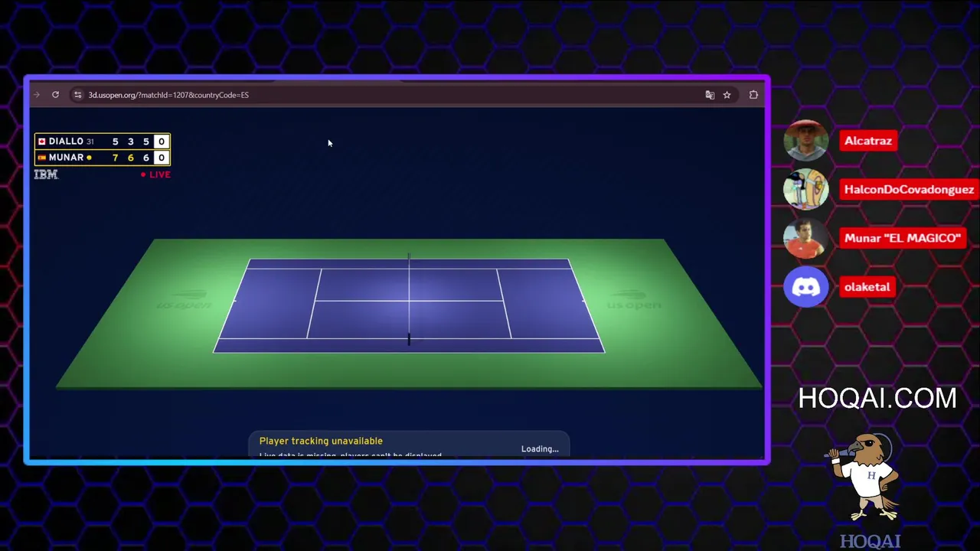Click Diallo's first set score 5
Image resolution: width=980 pixels, height=551 pixels.
116,142
